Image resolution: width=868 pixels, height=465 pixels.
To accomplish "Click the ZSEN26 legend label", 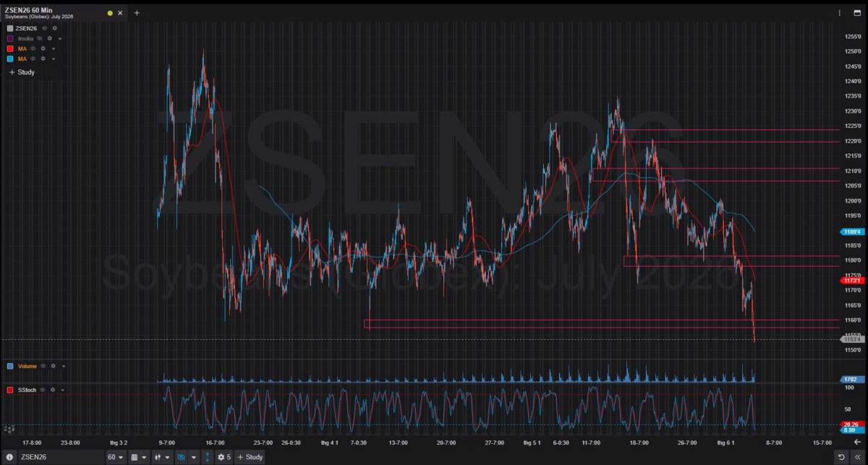I will (27, 28).
